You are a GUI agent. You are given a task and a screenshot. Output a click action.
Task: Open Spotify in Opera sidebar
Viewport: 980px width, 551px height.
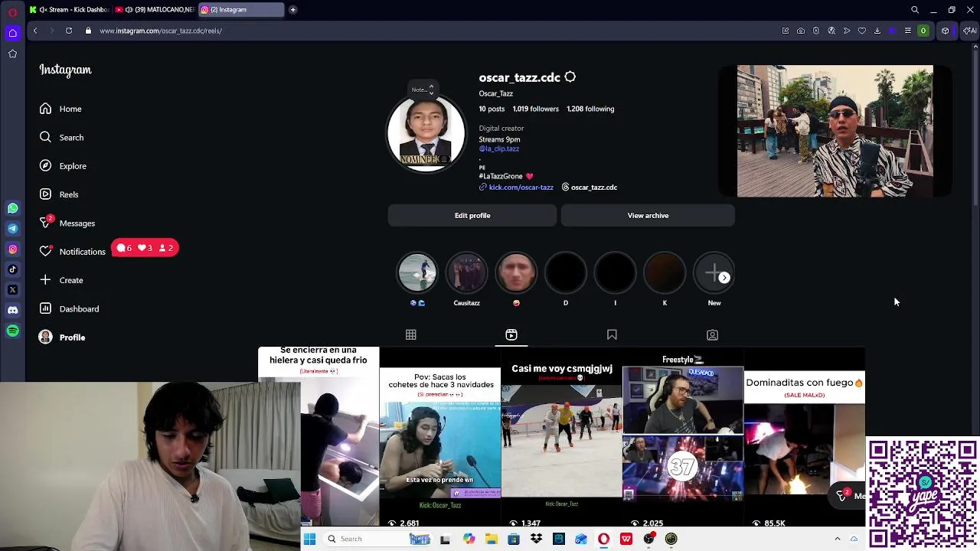(12, 331)
